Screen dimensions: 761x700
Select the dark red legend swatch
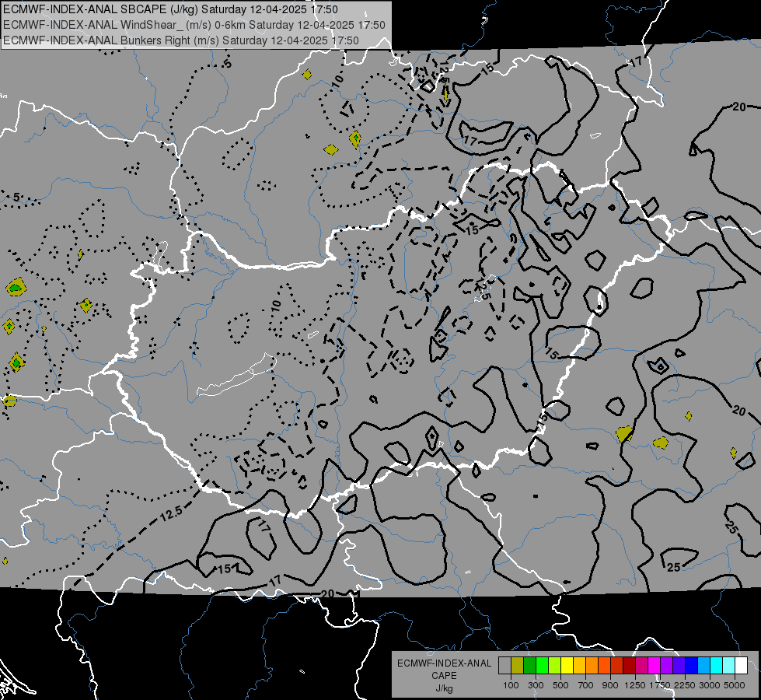click(630, 665)
